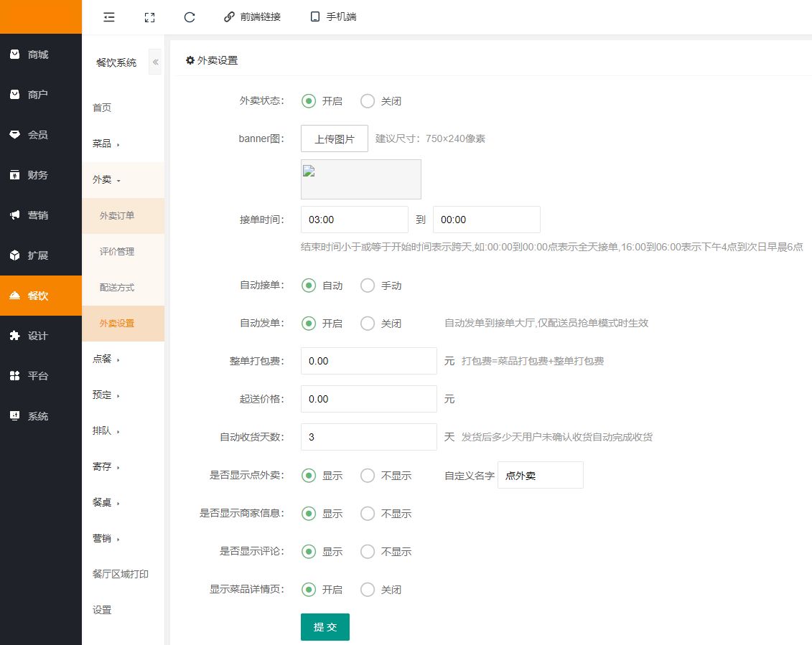Click the refresh icon in top toolbar

click(190, 17)
